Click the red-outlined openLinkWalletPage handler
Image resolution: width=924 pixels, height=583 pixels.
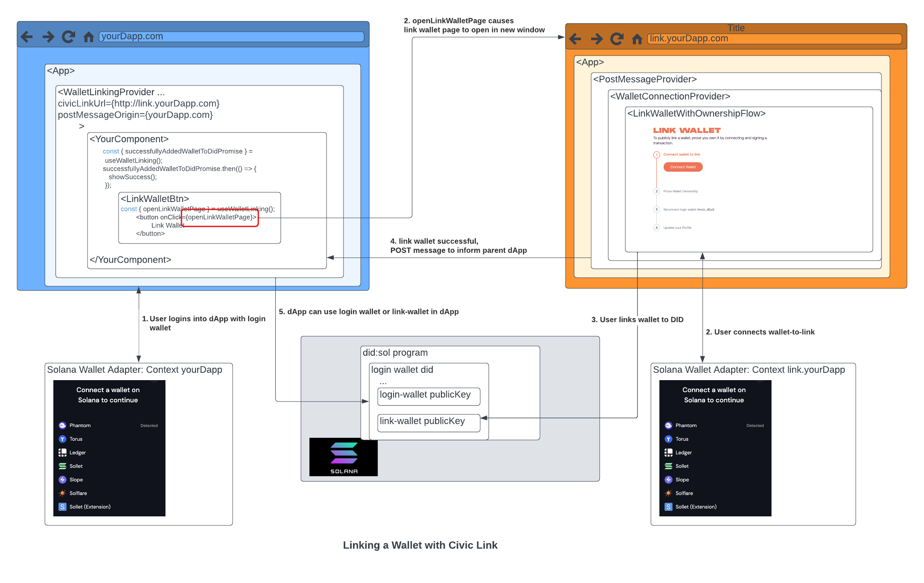coord(220,217)
